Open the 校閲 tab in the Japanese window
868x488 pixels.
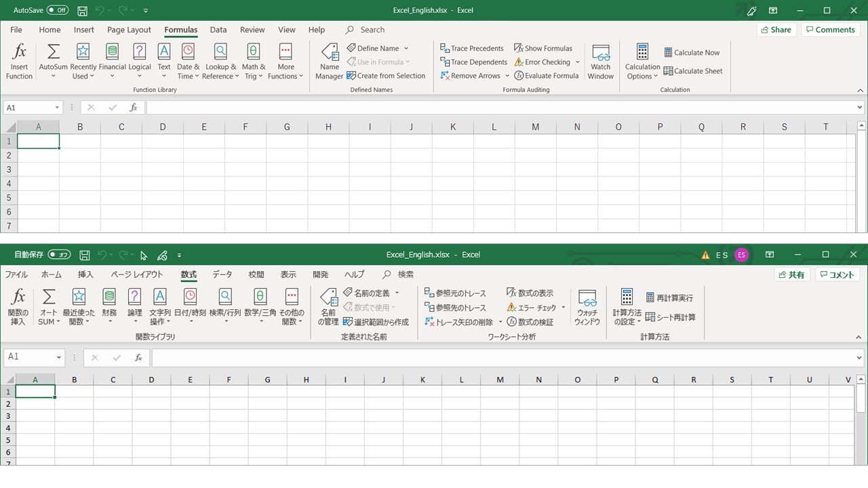[x=256, y=274]
